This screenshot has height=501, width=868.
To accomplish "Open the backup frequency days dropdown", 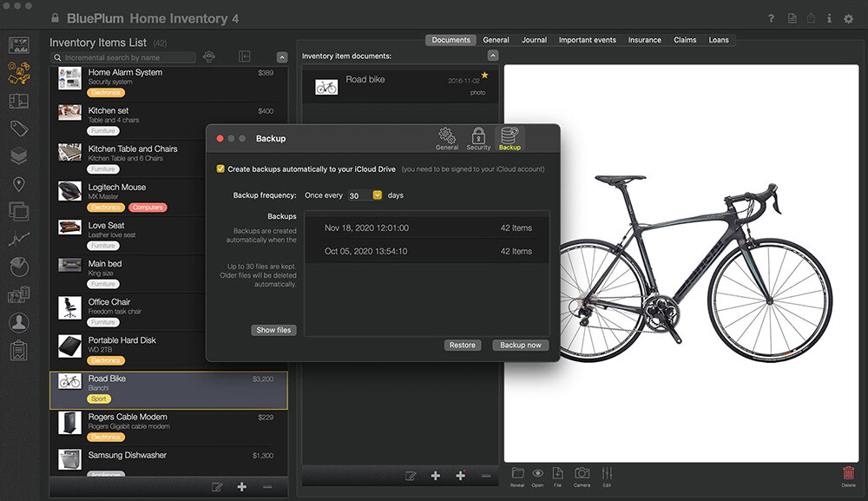I will pyautogui.click(x=378, y=194).
